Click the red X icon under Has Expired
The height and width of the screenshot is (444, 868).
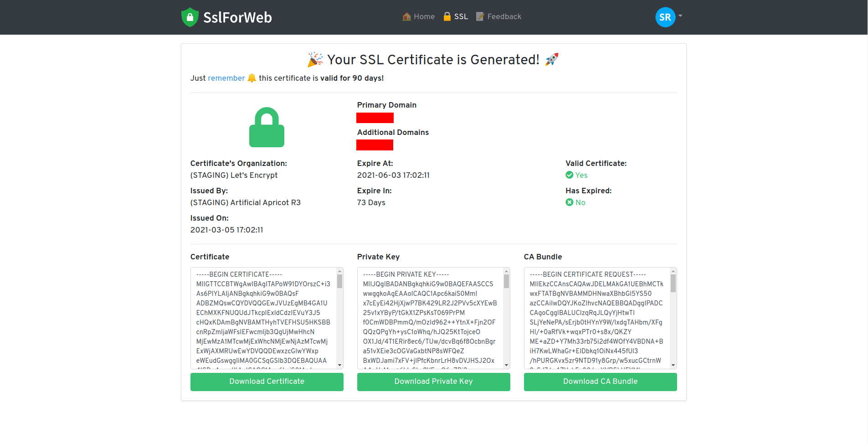point(569,202)
